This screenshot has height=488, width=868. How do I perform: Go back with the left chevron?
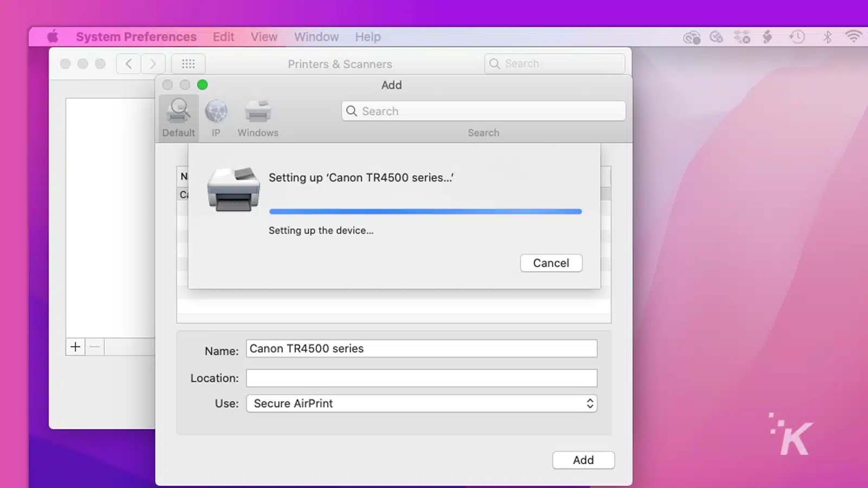point(129,64)
